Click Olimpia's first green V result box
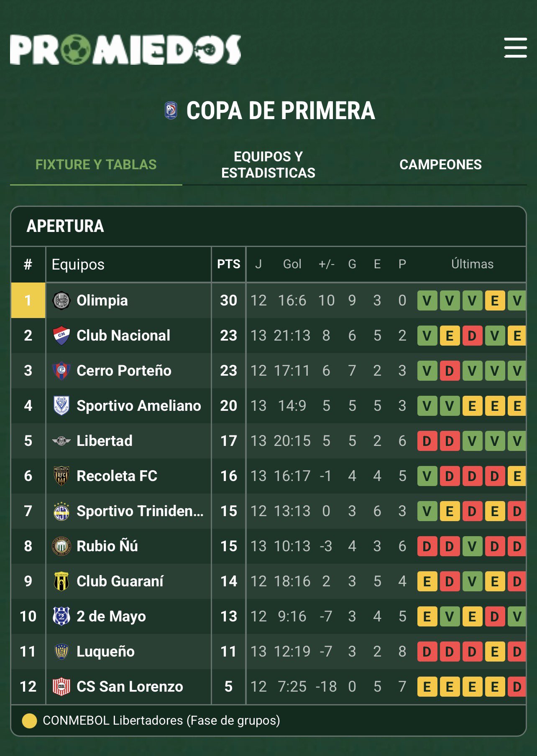This screenshot has width=537, height=756. click(x=427, y=300)
